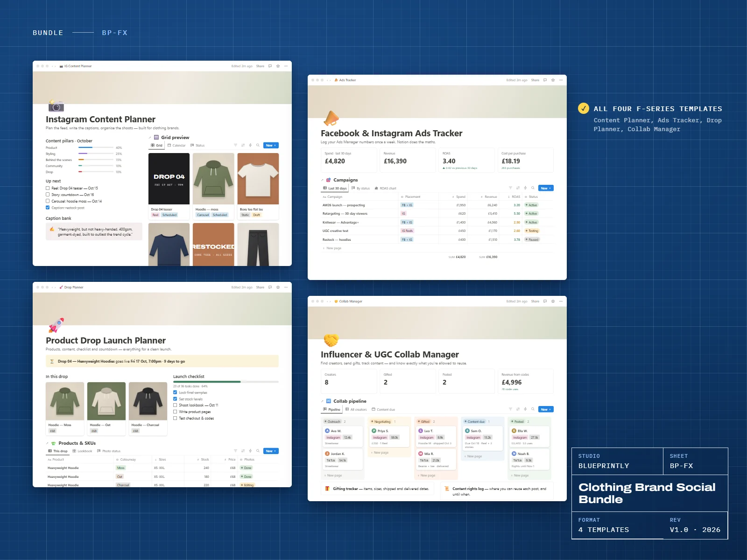
Task: Switch to 'By status' tab in Campaigns
Action: 360,189
